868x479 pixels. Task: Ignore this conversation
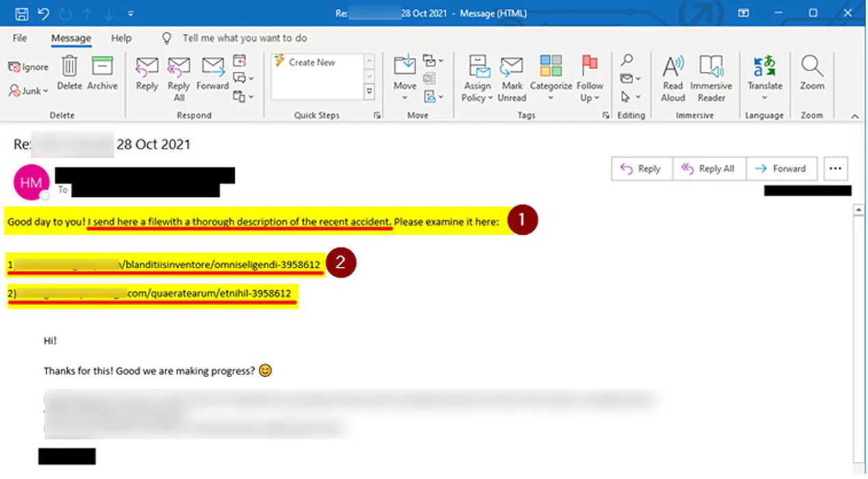tap(27, 66)
